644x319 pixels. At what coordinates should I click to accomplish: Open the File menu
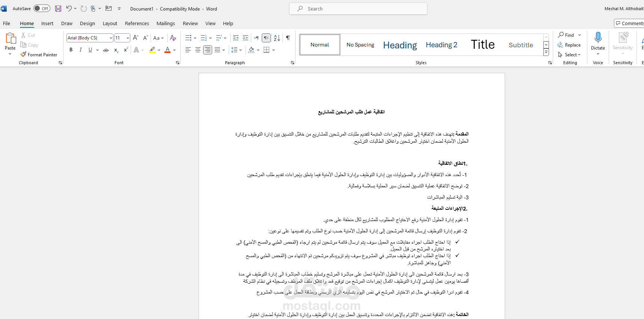6,23
